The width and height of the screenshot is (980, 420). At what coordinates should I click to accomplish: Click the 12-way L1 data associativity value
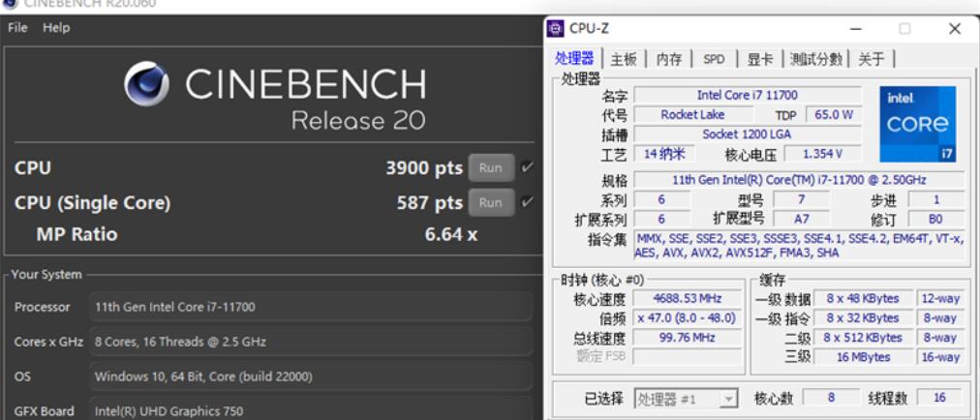coord(940,299)
